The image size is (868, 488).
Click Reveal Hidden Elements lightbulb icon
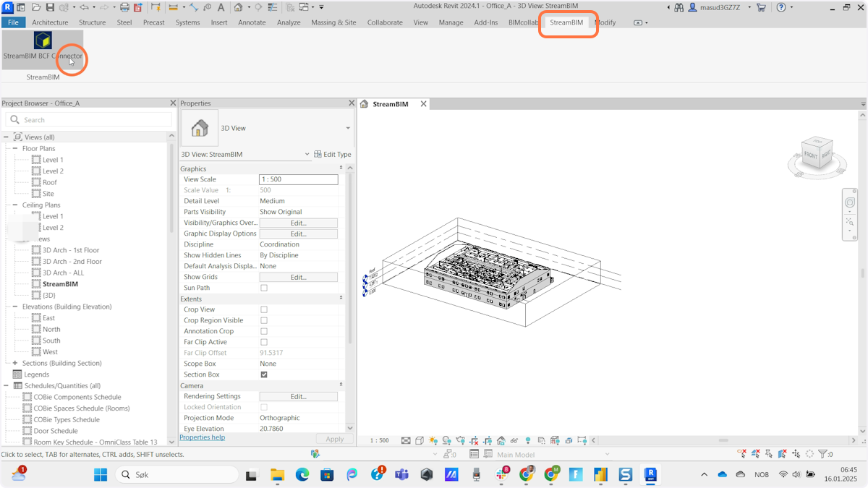coord(528,440)
